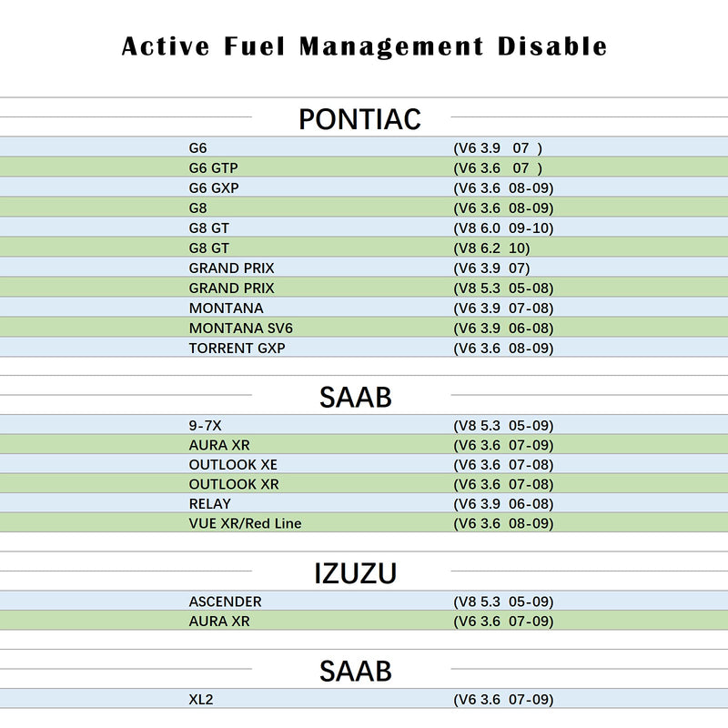This screenshot has height=728, width=728.
Task: Click the '(V8 6.2 10)' engine spec
Action: coord(491,248)
